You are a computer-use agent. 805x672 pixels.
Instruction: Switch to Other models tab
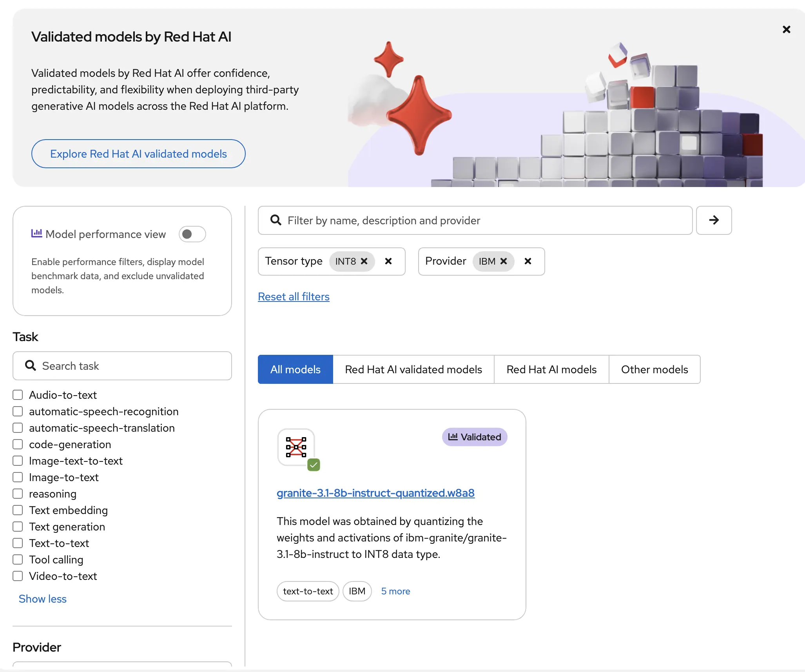[655, 369]
